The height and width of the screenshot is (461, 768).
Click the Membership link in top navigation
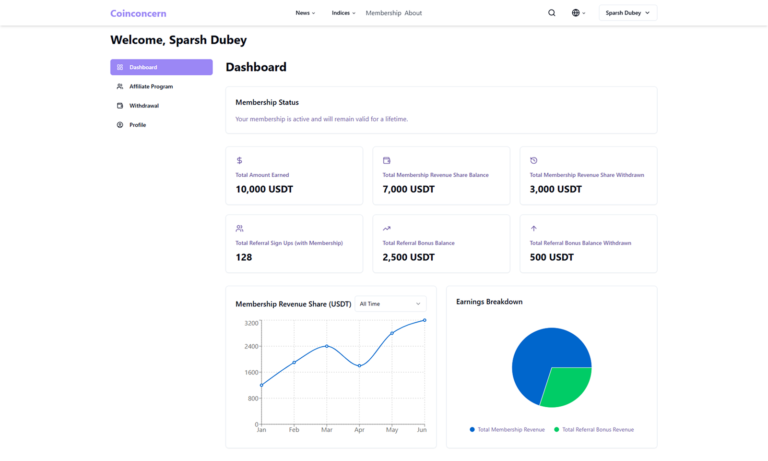(x=383, y=13)
